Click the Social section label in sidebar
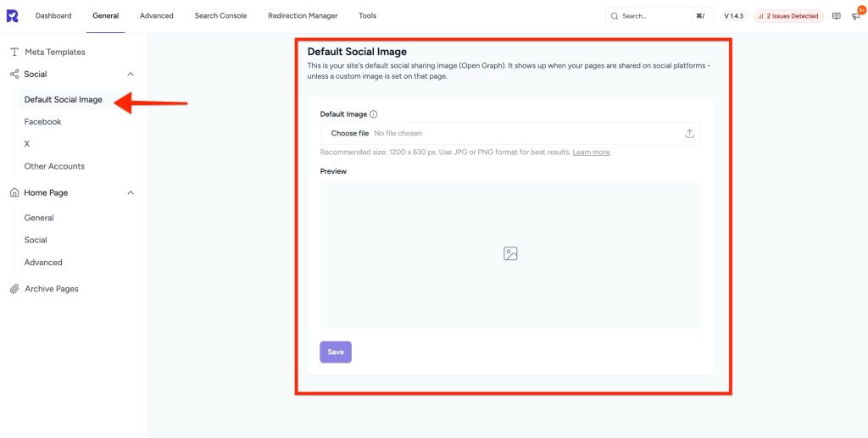 pos(36,74)
